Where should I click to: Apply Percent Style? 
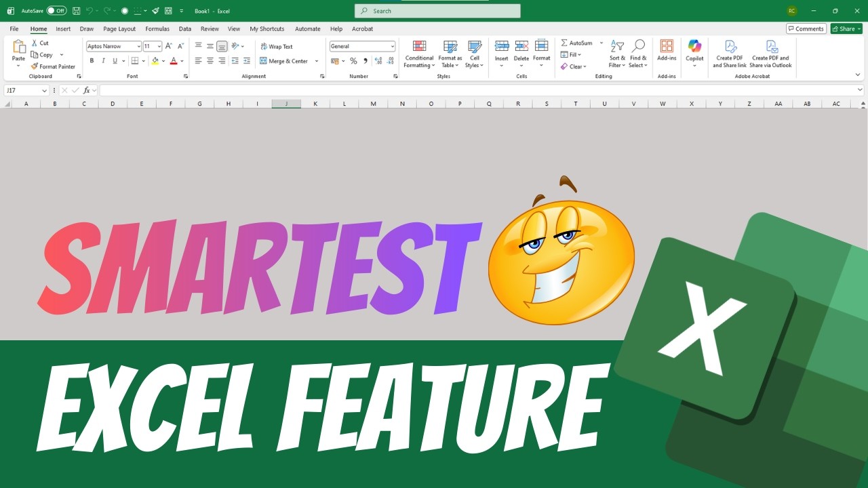pyautogui.click(x=353, y=61)
